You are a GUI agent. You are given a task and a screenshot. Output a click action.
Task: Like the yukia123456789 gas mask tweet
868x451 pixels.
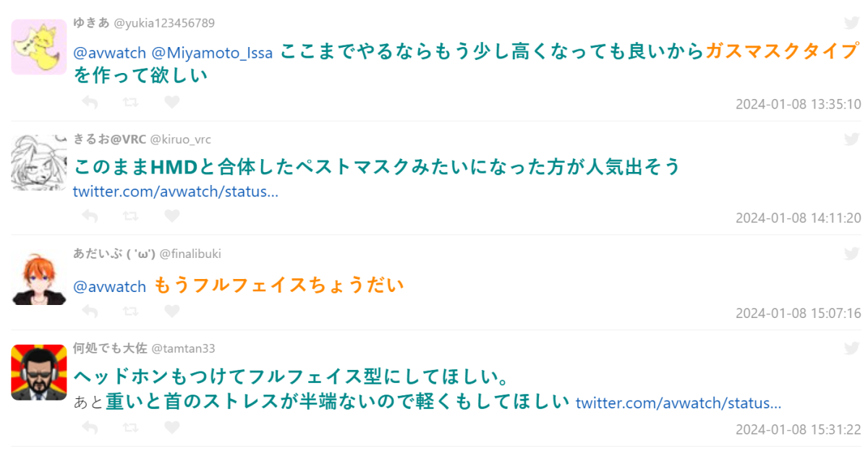[171, 103]
